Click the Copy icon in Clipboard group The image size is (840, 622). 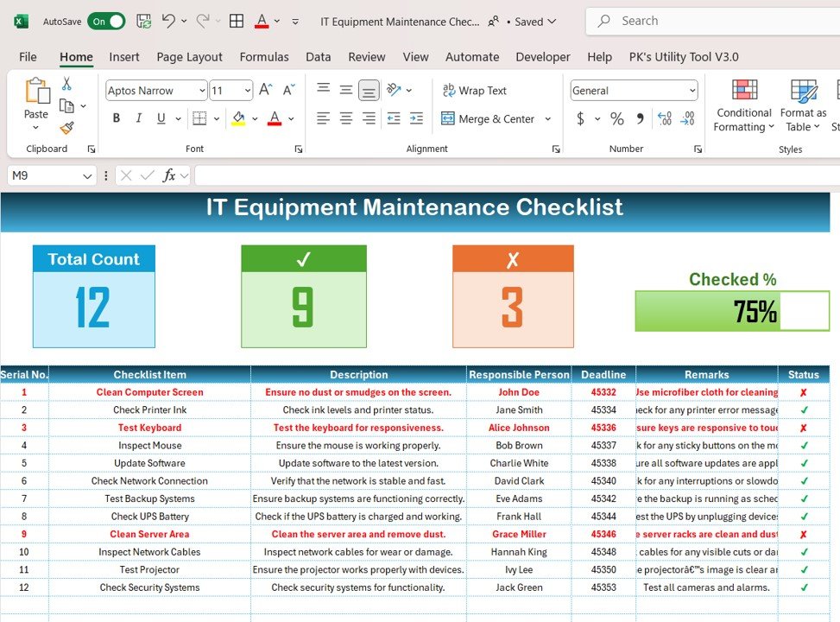pyautogui.click(x=66, y=105)
